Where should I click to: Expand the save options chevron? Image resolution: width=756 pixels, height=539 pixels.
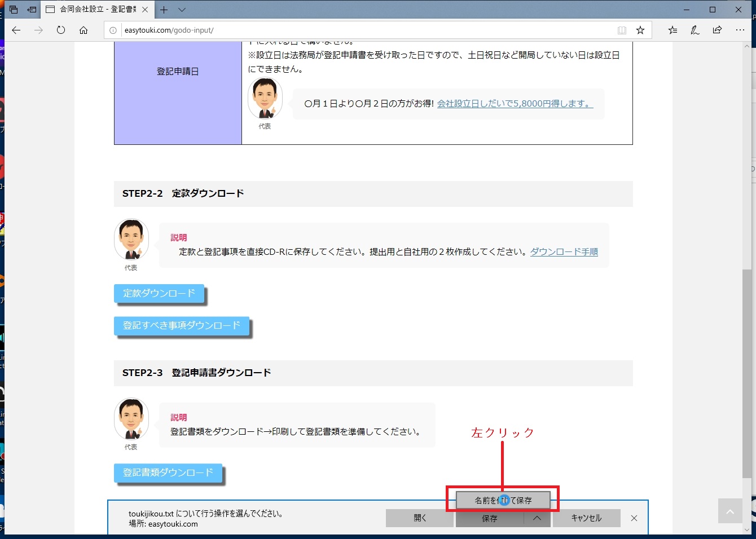pos(537,518)
